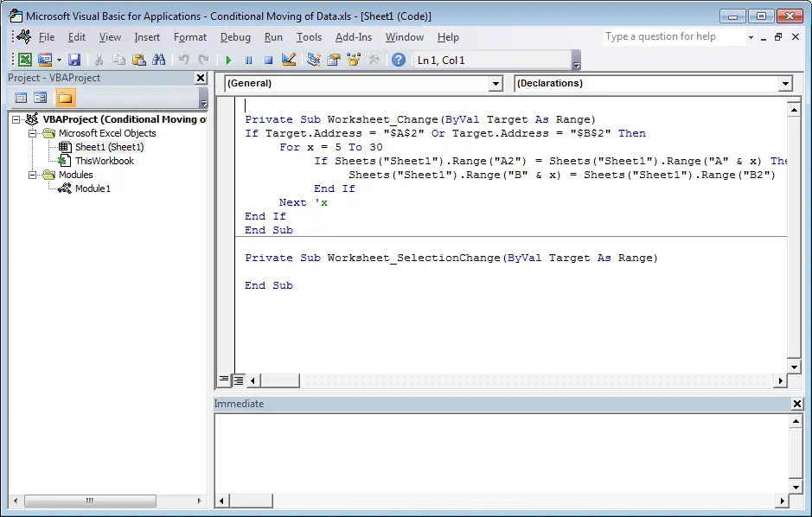Close the Project - VBAProject pane
This screenshot has width=812, height=517.
pyautogui.click(x=201, y=78)
